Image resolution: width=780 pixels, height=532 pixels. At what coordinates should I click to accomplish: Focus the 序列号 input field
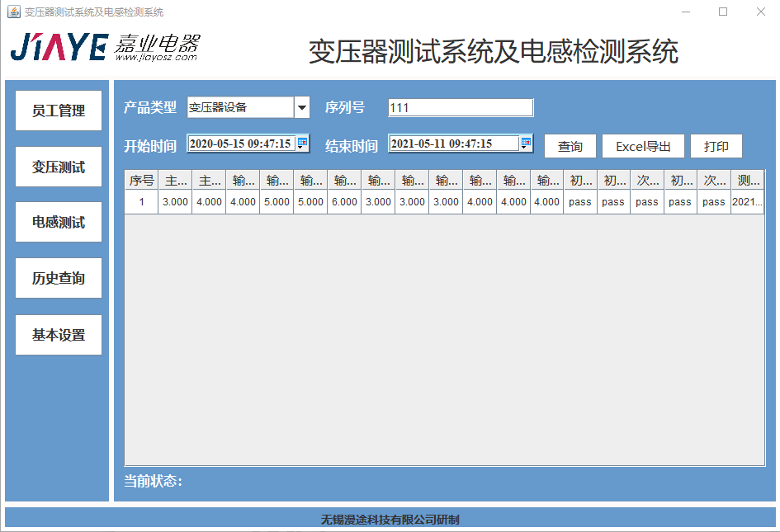click(x=461, y=108)
